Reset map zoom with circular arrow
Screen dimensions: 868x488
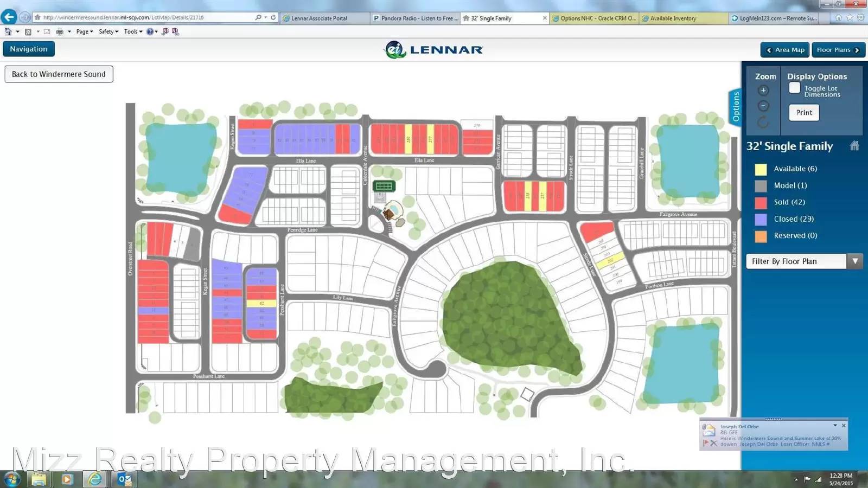pyautogui.click(x=763, y=122)
